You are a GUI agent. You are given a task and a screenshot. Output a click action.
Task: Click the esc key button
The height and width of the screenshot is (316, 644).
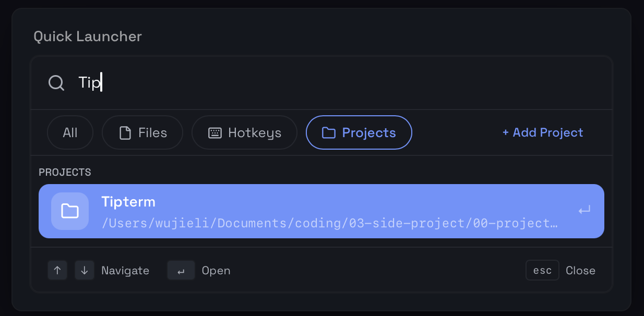coord(542,270)
